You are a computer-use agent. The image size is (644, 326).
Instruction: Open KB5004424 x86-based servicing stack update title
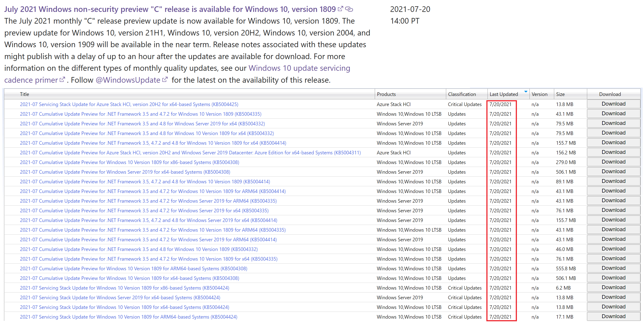(124, 288)
